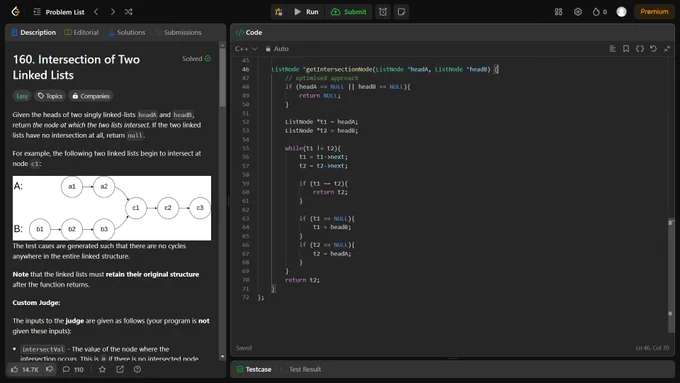Click 'ListNode *t1 = headA;' code line

[321, 122]
